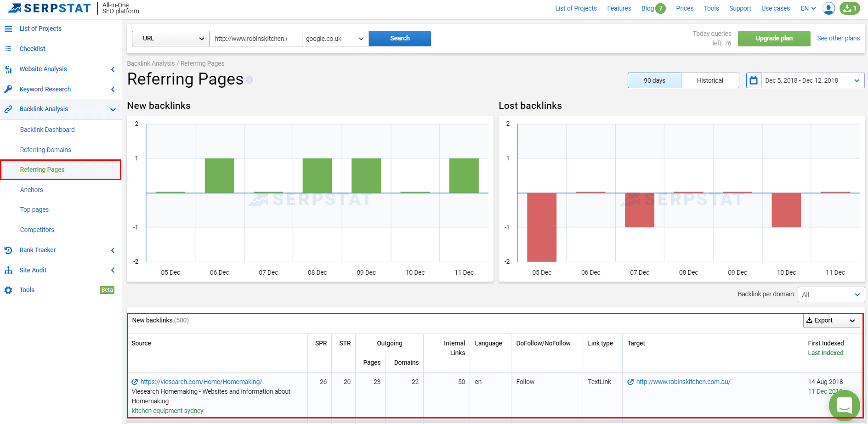The height and width of the screenshot is (424, 868).
Task: Open Referring Domains in the sidebar
Action: pos(45,150)
